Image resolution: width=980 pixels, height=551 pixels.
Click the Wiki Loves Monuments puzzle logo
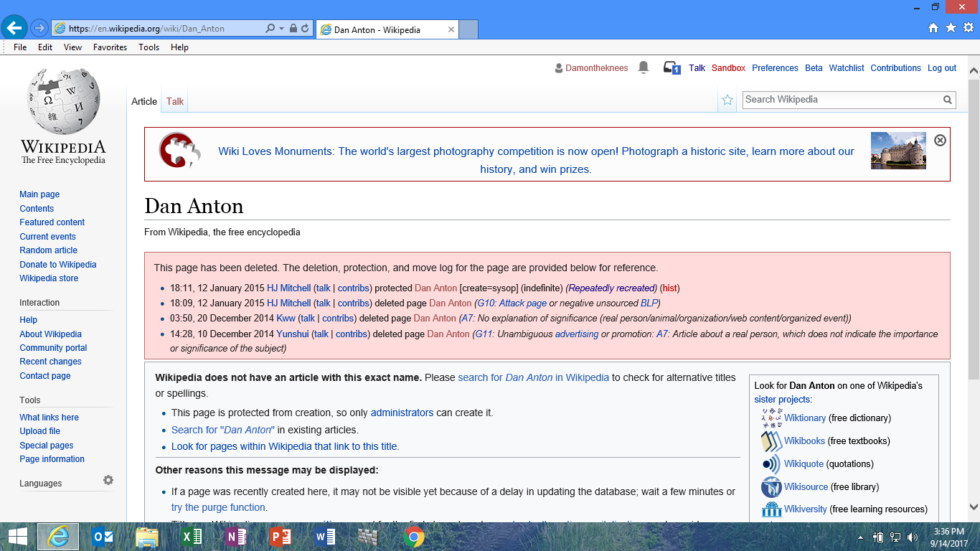coord(179,150)
